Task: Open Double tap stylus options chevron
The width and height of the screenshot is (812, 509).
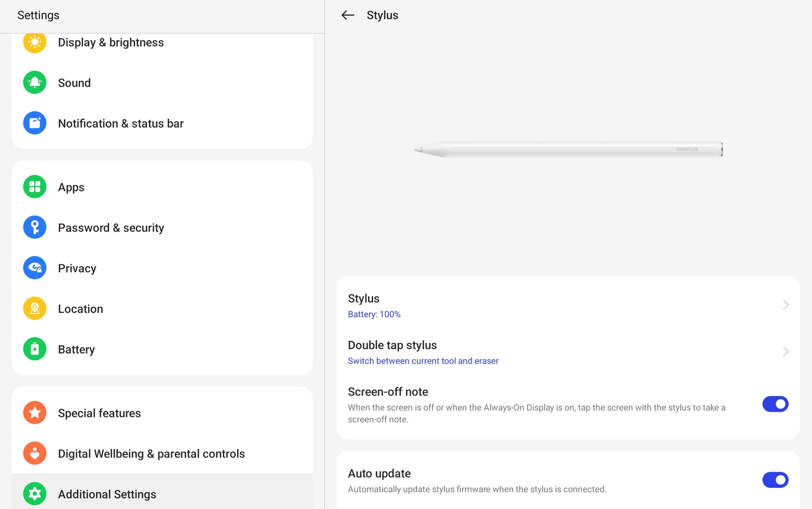Action: 785,352
